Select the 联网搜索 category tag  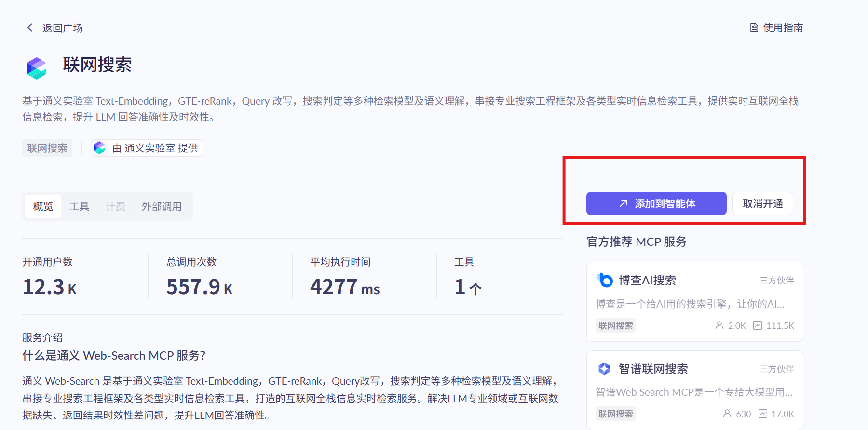click(x=47, y=148)
